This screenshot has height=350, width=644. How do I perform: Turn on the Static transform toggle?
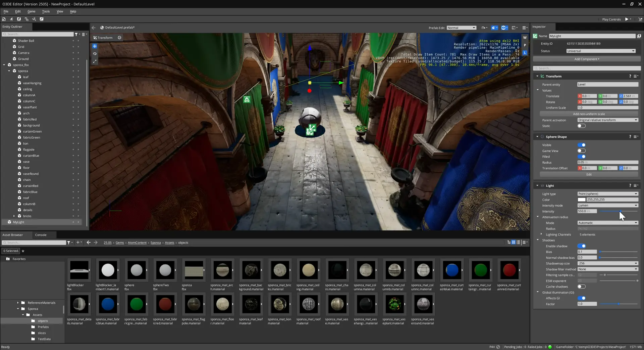pos(581,126)
